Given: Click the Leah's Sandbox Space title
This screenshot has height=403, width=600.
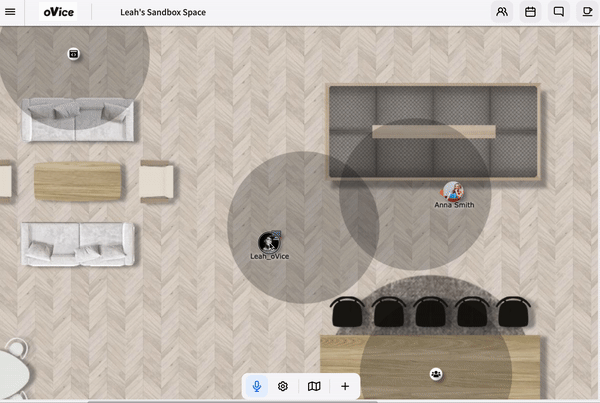Looking at the screenshot, I should tap(163, 12).
